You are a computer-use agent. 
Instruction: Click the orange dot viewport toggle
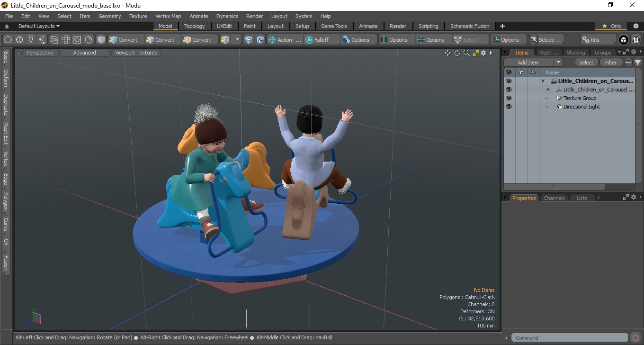click(18, 53)
